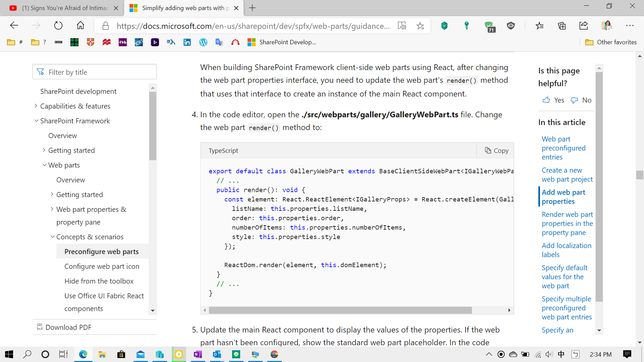Open the Read aloud feature in address bar
The height and width of the screenshot is (362, 644).
click(x=402, y=25)
